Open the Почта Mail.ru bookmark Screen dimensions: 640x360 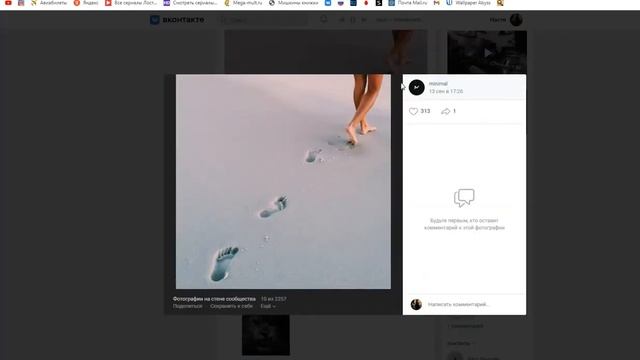click(x=408, y=3)
